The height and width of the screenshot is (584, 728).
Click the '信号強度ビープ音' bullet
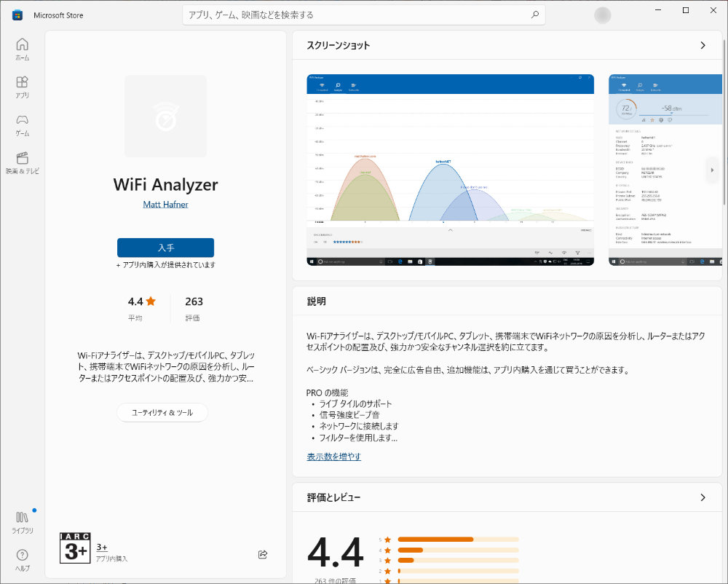(x=349, y=415)
